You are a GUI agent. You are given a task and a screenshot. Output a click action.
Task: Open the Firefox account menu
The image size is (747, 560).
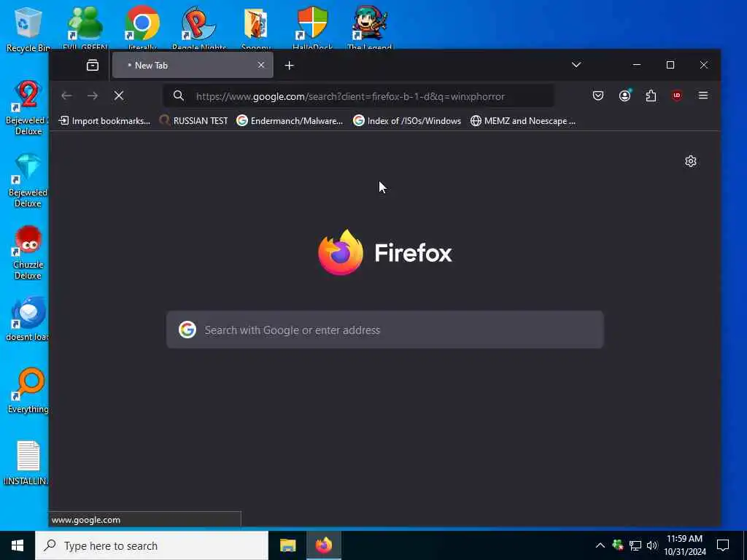[x=624, y=96]
